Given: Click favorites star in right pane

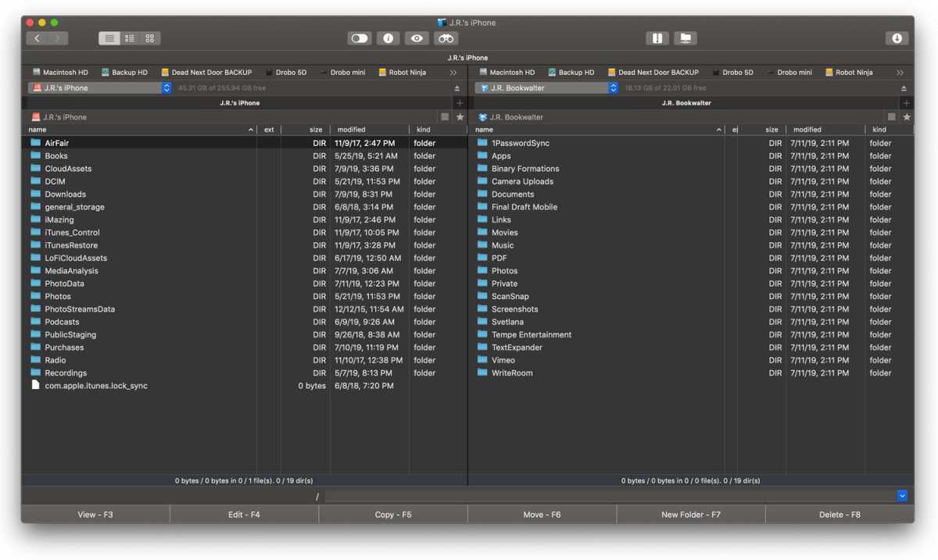Looking at the screenshot, I should 907,117.
